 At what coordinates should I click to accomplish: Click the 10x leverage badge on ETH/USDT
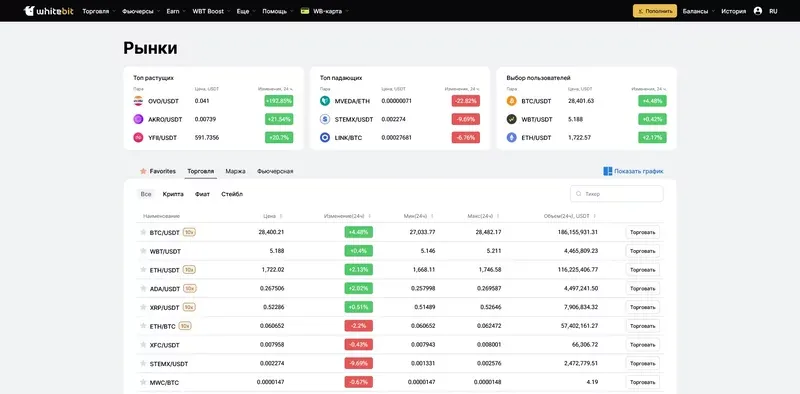[189, 269]
